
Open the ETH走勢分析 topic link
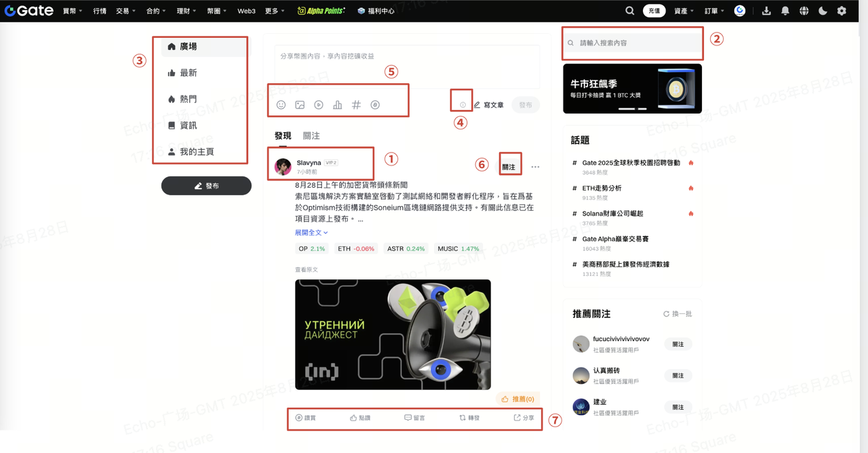click(601, 188)
